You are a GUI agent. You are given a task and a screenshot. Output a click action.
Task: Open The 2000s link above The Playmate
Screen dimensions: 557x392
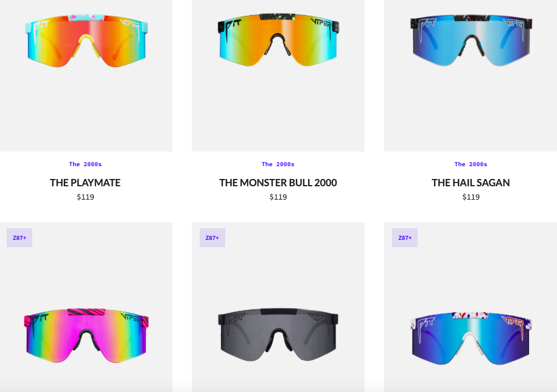tap(85, 164)
